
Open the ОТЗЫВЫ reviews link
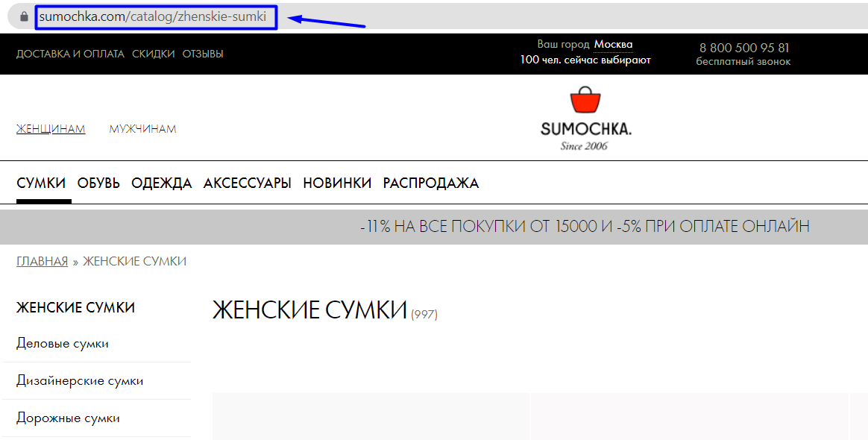[x=203, y=54]
